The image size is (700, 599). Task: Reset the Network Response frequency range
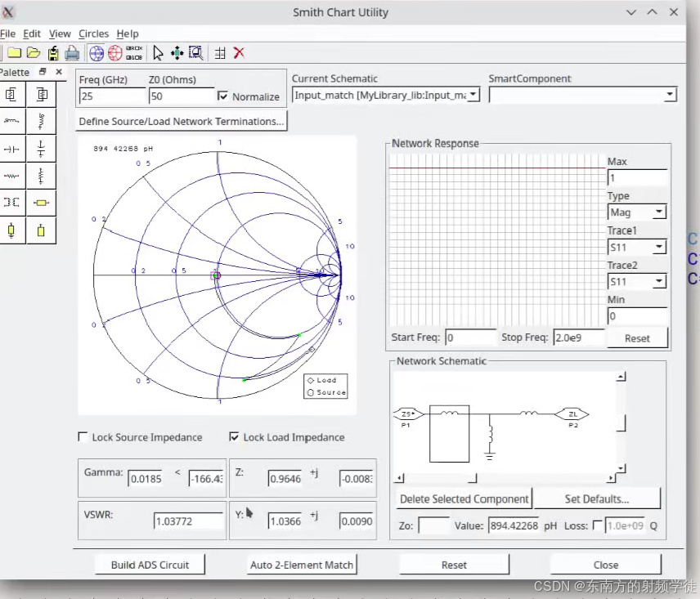(637, 338)
